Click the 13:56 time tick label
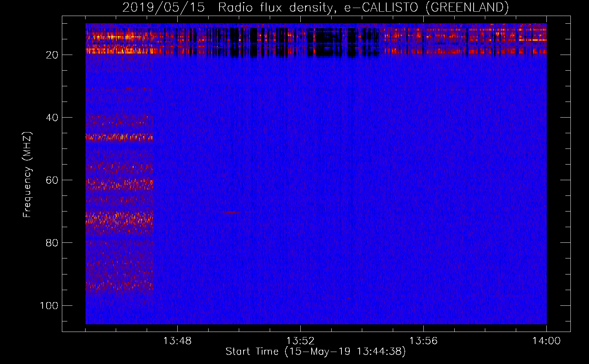 pos(423,341)
